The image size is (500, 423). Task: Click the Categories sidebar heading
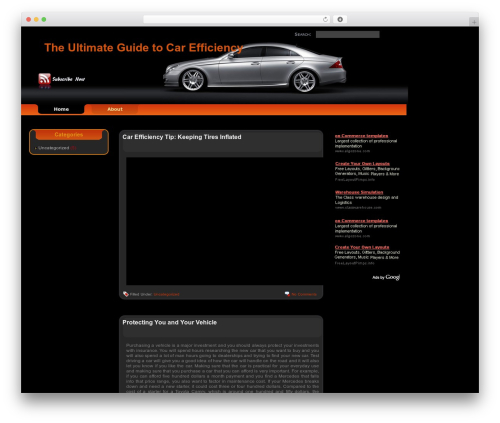click(x=69, y=135)
